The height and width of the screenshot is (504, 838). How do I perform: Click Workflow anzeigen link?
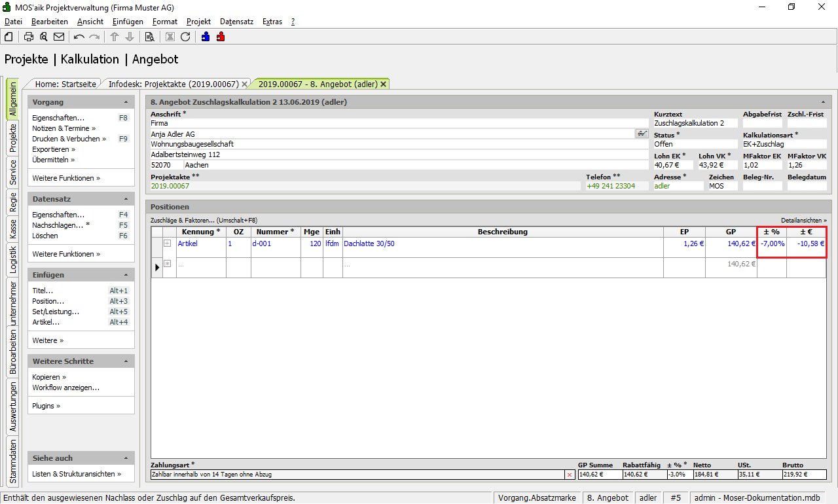[x=65, y=387]
